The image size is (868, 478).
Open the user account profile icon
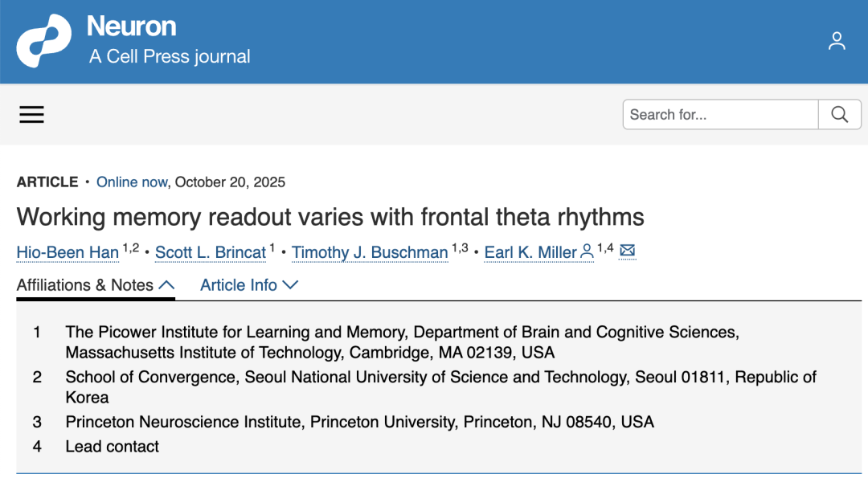tap(837, 41)
